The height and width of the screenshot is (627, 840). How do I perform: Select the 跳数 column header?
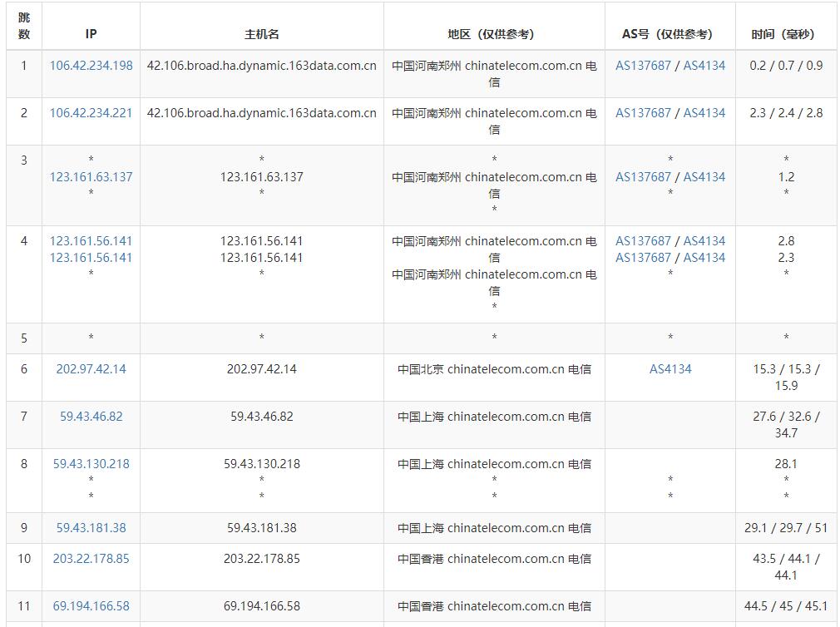coord(24,26)
